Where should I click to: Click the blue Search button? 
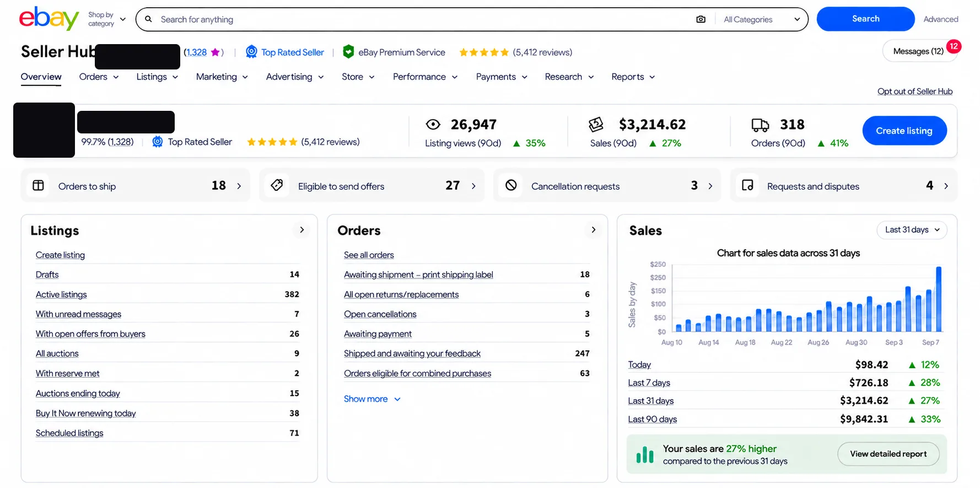[865, 19]
